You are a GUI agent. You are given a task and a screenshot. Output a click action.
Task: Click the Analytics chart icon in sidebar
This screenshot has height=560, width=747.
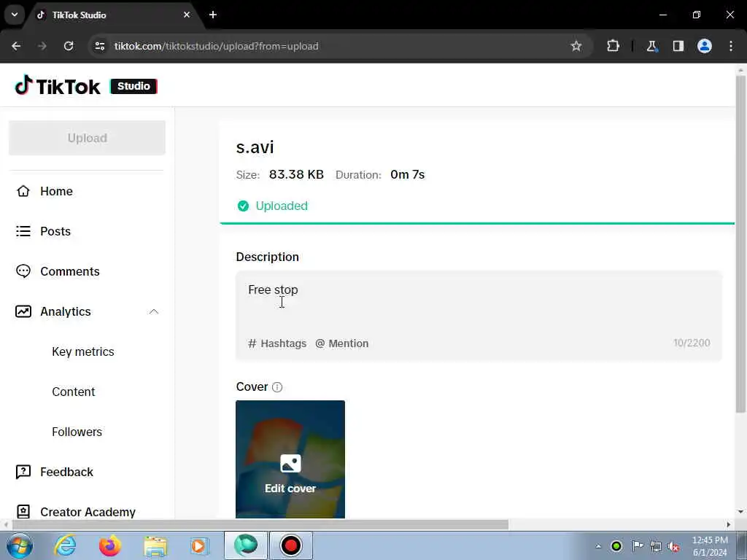(x=23, y=311)
